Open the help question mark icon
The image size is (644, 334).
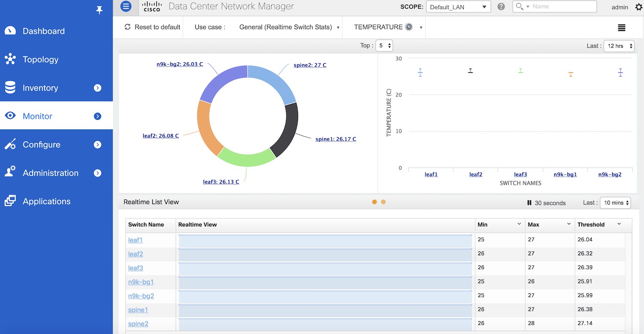tap(501, 7)
